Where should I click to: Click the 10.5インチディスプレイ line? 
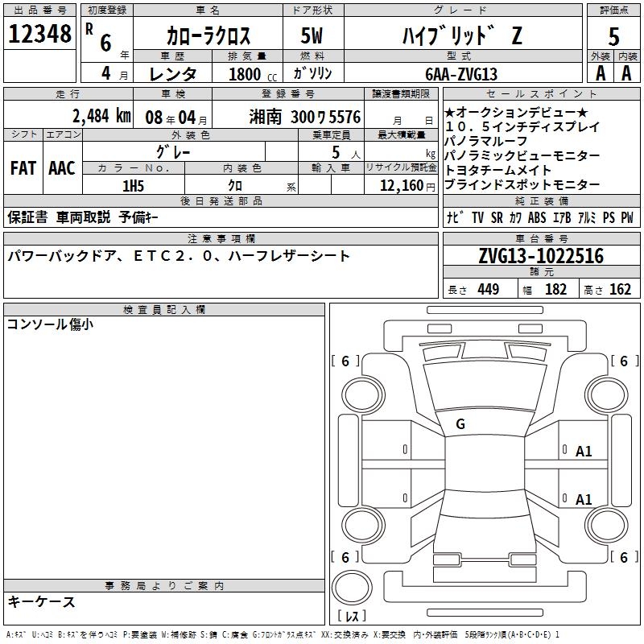522,127
